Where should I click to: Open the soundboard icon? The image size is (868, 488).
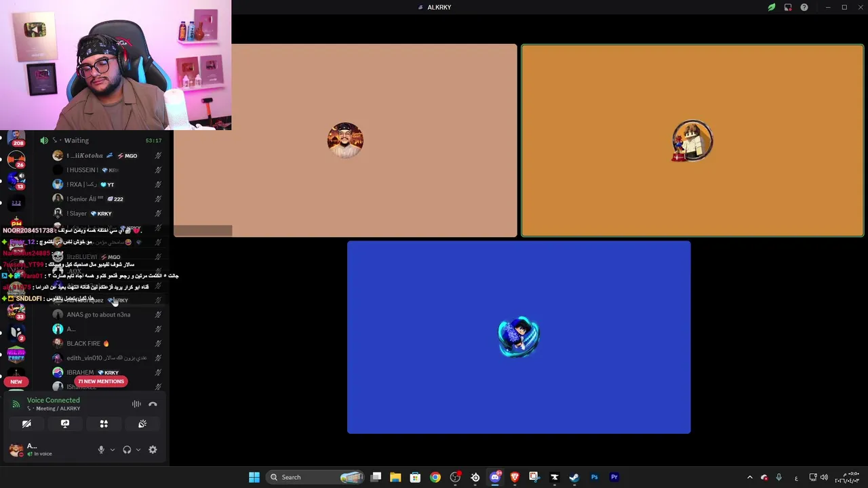point(142,424)
